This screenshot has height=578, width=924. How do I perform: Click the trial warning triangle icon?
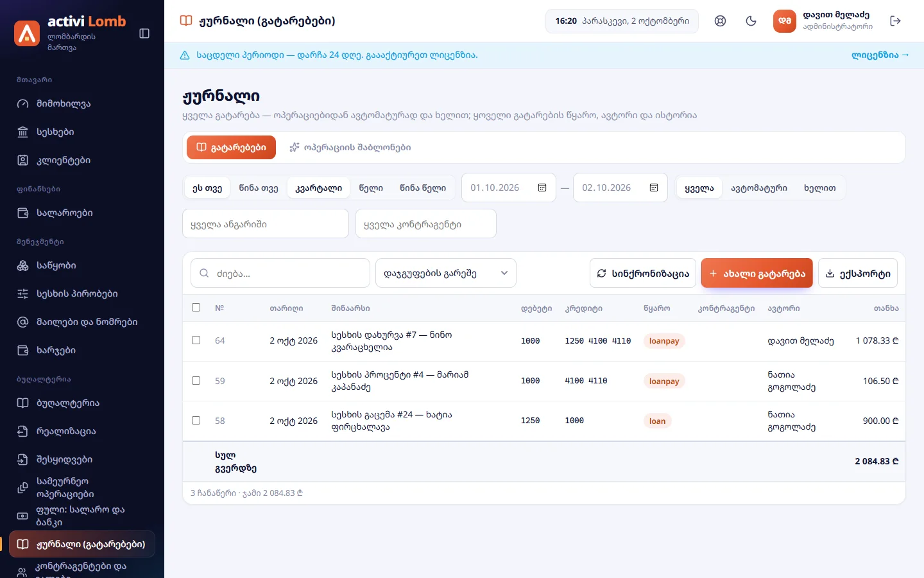click(x=185, y=55)
